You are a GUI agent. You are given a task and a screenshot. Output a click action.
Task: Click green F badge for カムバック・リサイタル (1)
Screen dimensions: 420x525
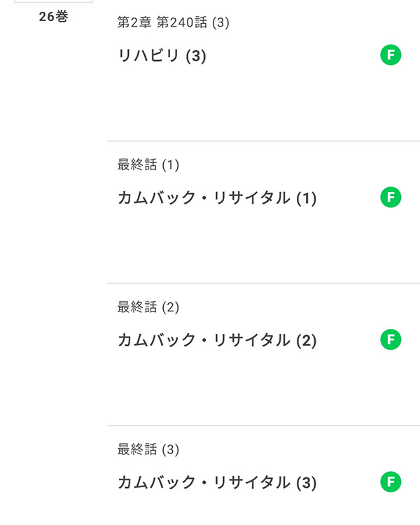[x=391, y=197]
